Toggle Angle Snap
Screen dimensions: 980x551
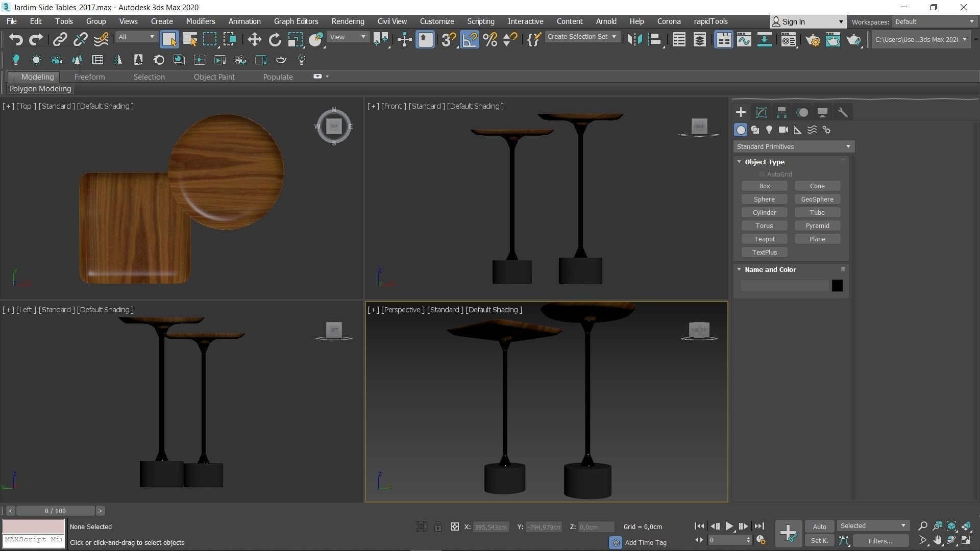coord(470,39)
